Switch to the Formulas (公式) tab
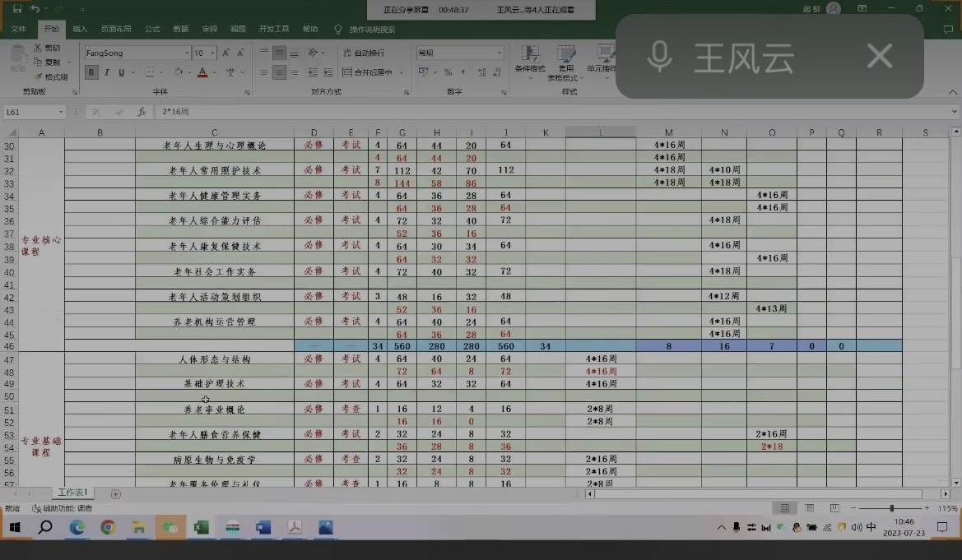 click(x=152, y=29)
